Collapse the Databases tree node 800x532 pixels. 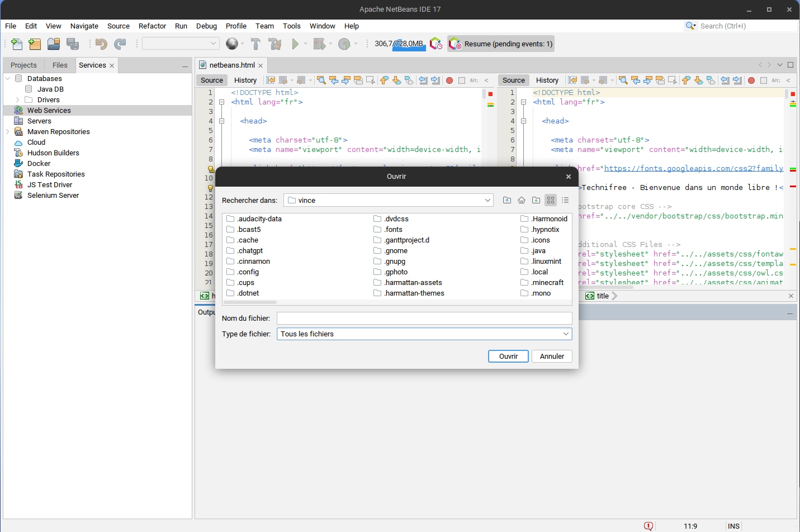pos(8,79)
